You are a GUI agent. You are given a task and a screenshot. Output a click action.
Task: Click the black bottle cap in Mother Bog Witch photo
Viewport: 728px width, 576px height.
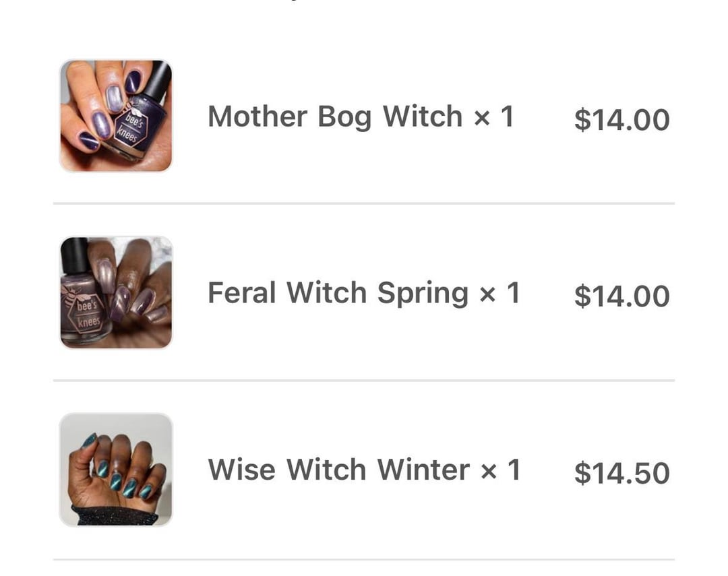pos(158,77)
